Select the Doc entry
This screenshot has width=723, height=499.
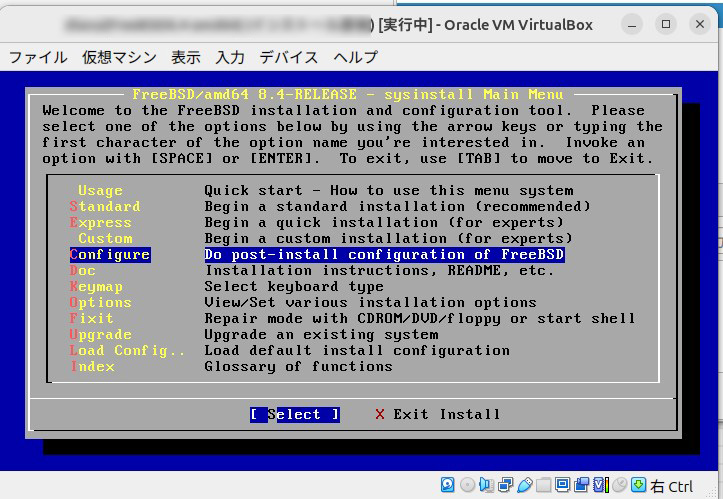point(83,270)
